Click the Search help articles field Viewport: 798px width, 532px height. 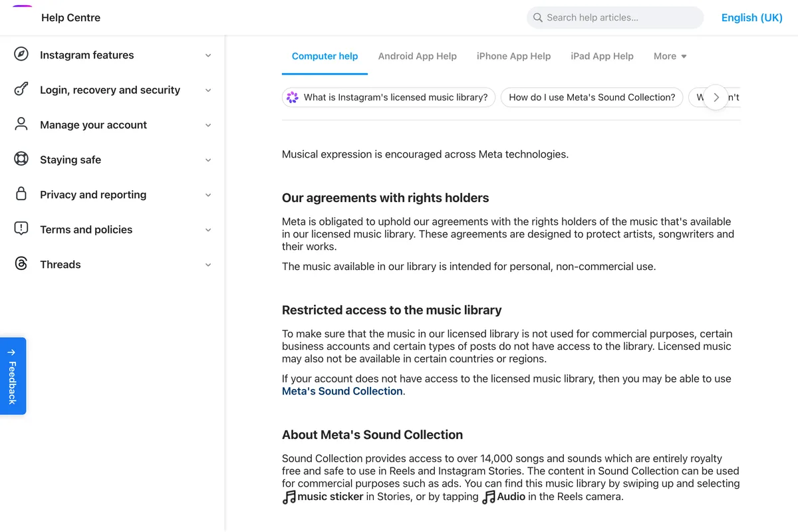point(615,18)
